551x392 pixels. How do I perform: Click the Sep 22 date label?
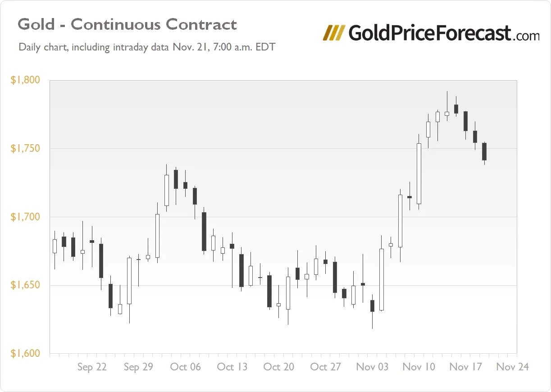92,367
